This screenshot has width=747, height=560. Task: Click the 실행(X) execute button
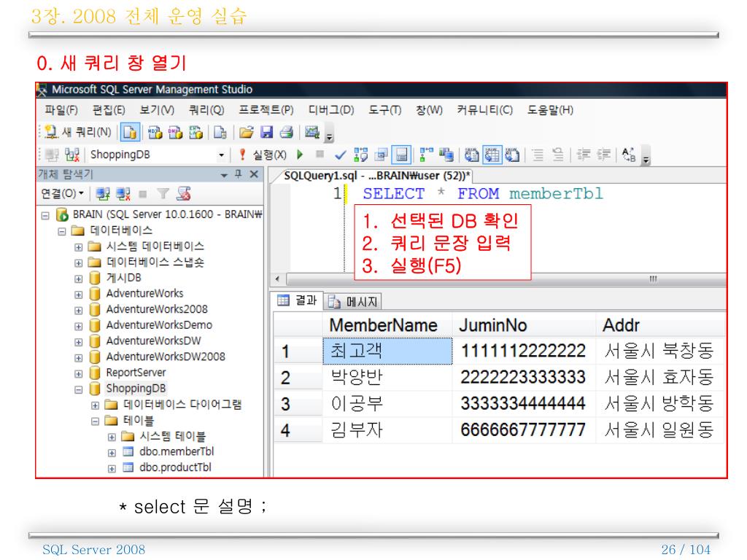pyautogui.click(x=263, y=155)
